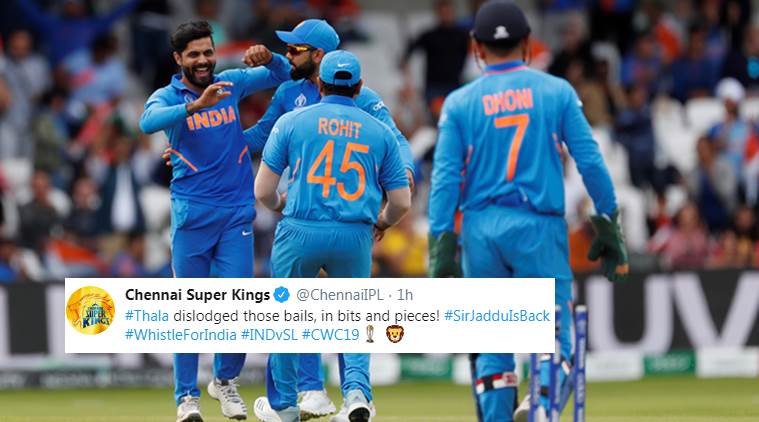Click the Nike swoosh on Rohit's cap

tap(342, 65)
